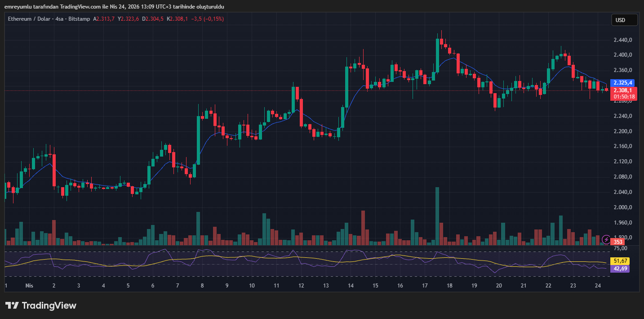Click the red 353 volume label

[x=618, y=242]
